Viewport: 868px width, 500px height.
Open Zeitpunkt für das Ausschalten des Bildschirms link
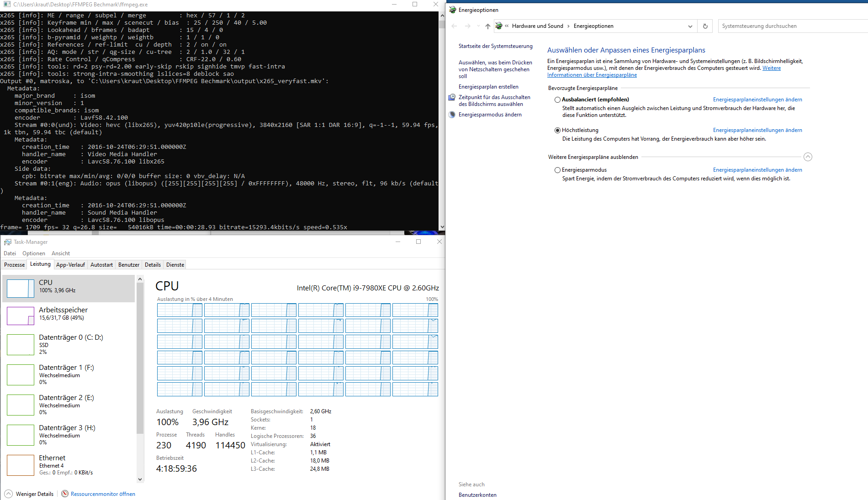coord(494,100)
